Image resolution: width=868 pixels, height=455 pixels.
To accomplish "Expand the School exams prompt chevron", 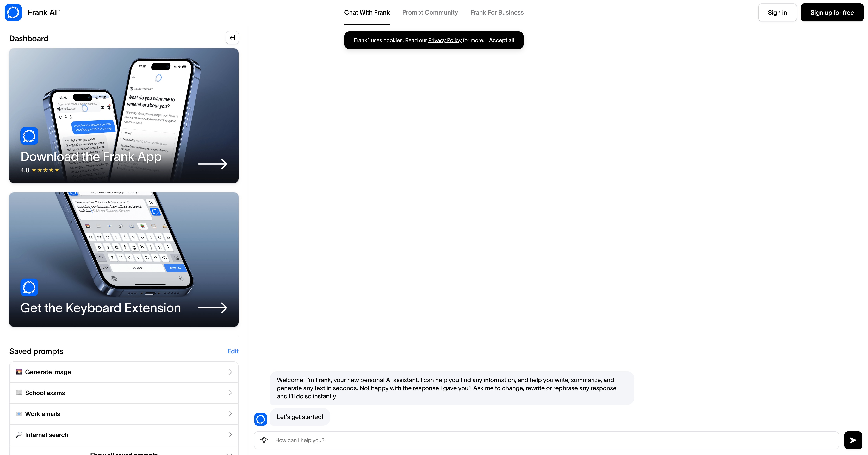I will point(230,393).
